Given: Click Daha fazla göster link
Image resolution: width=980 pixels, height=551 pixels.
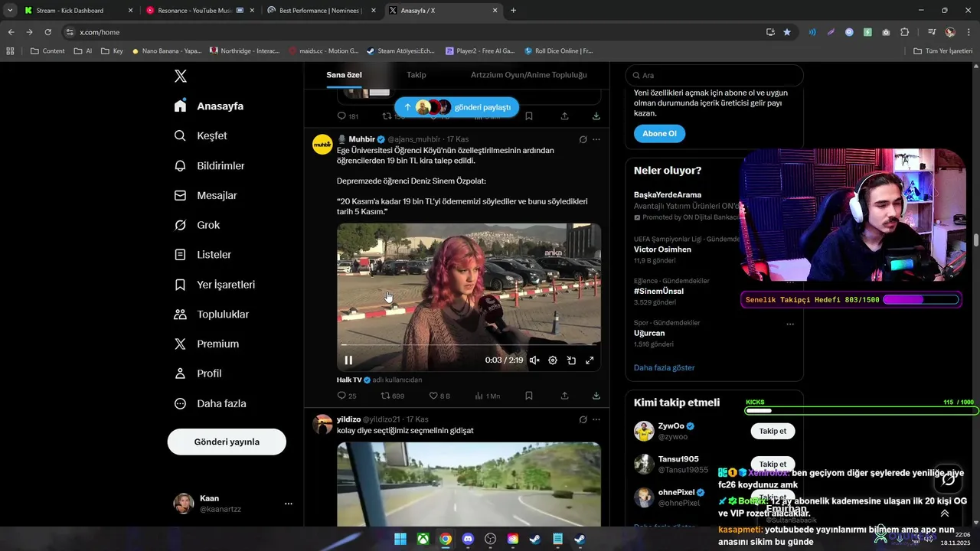Looking at the screenshot, I should (x=664, y=367).
